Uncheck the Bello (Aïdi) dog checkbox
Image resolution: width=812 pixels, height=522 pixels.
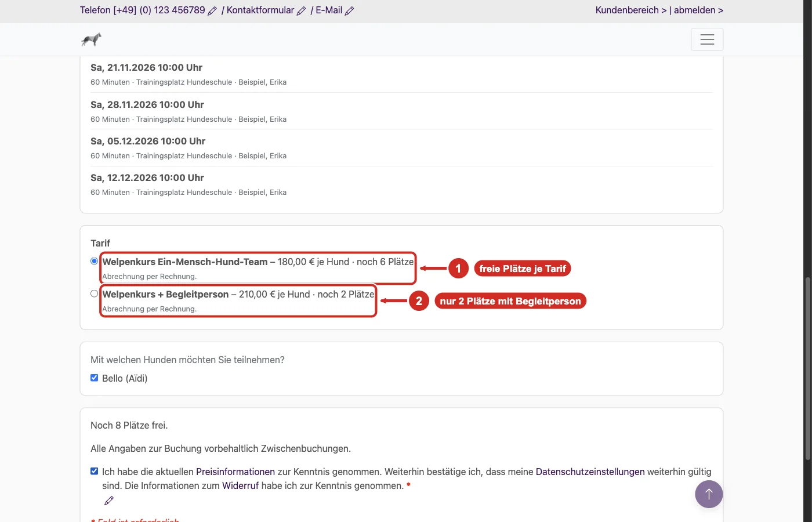pos(95,378)
